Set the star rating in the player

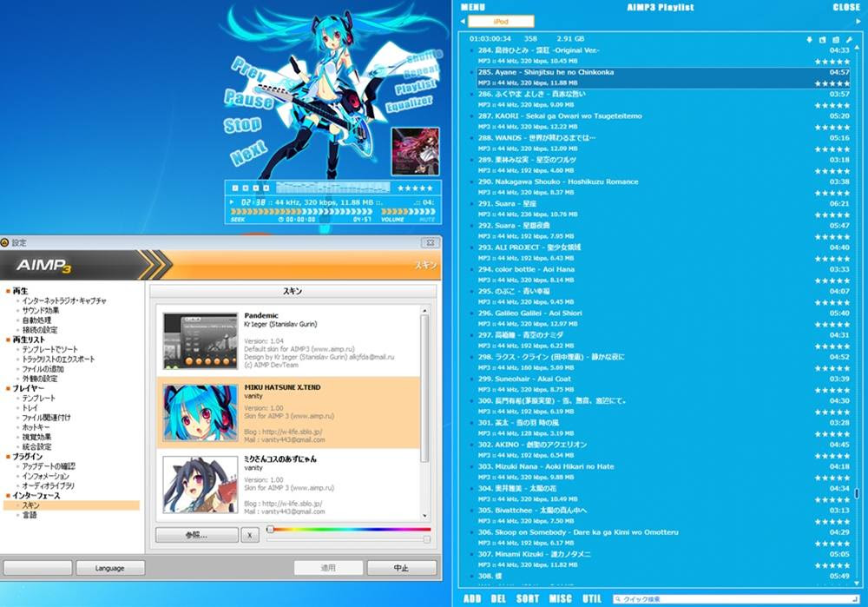click(415, 188)
